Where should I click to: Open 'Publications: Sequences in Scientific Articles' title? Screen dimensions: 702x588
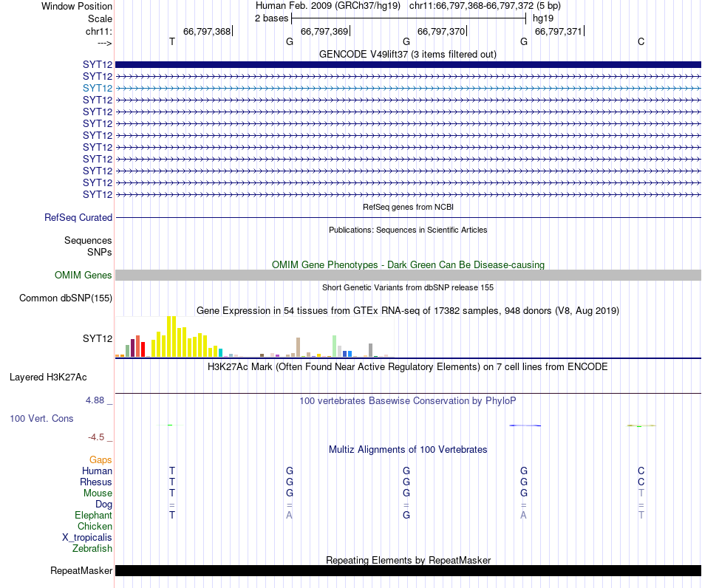pyautogui.click(x=408, y=230)
